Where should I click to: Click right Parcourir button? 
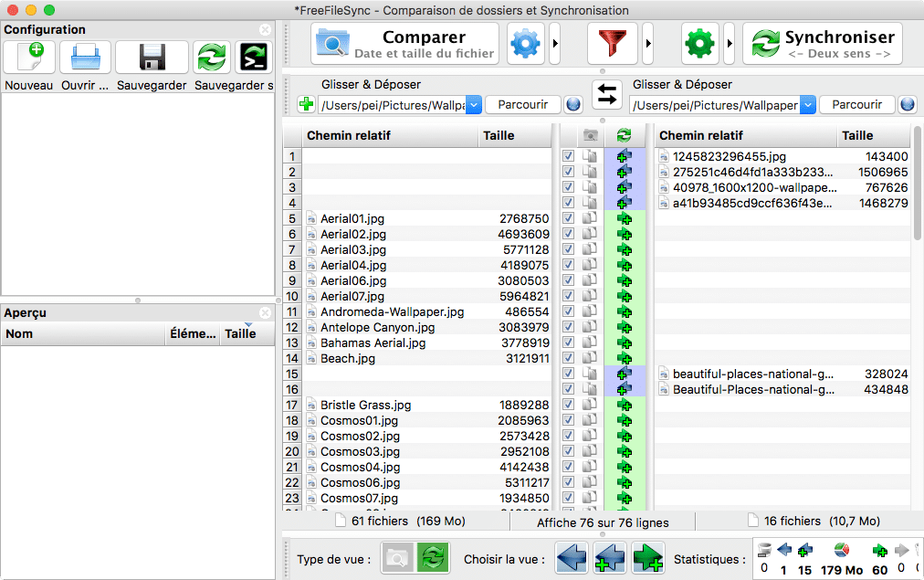click(856, 105)
